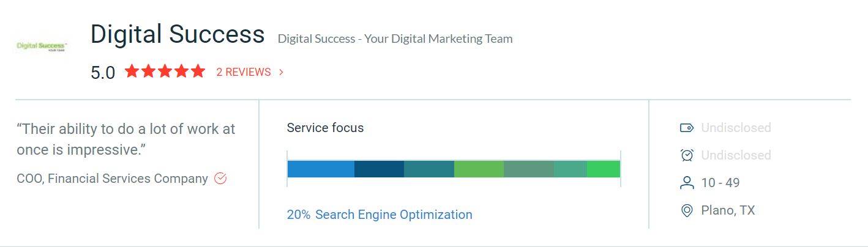This screenshot has height=247, width=868.
Task: Select the dark navy service focus segment
Action: click(x=379, y=169)
